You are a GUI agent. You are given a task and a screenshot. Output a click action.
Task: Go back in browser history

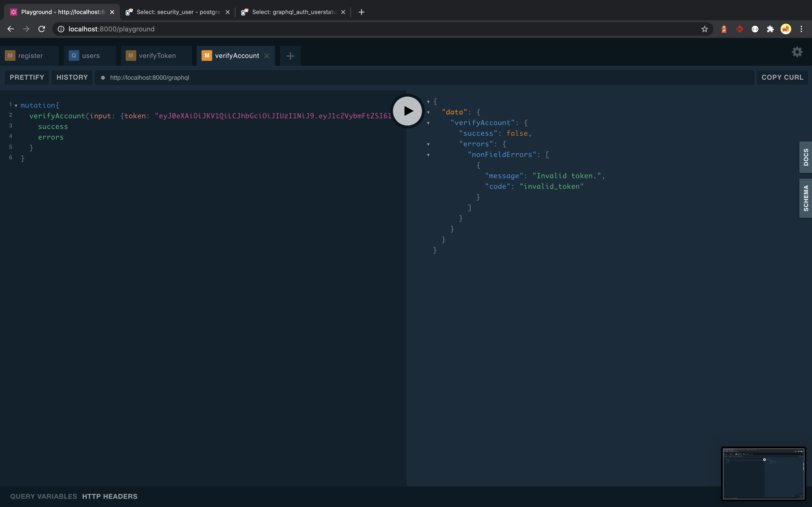(11, 29)
